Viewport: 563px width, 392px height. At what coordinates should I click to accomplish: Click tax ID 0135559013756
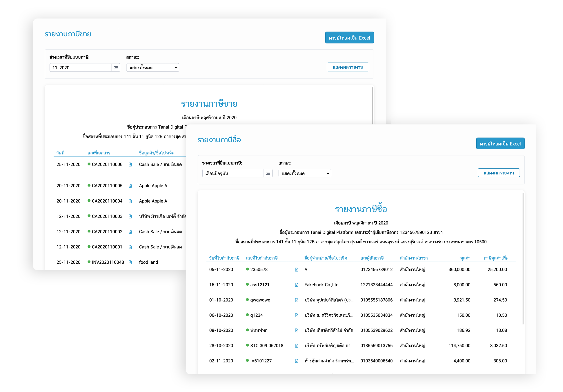(376, 346)
